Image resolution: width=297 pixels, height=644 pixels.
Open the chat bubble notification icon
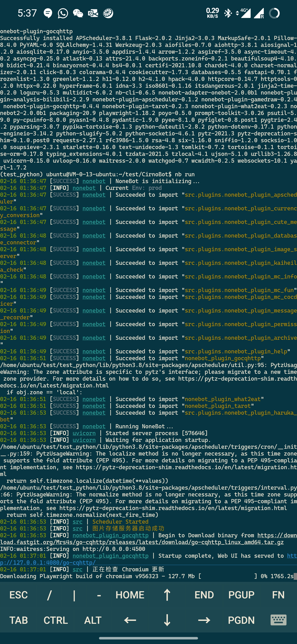(x=48, y=13)
